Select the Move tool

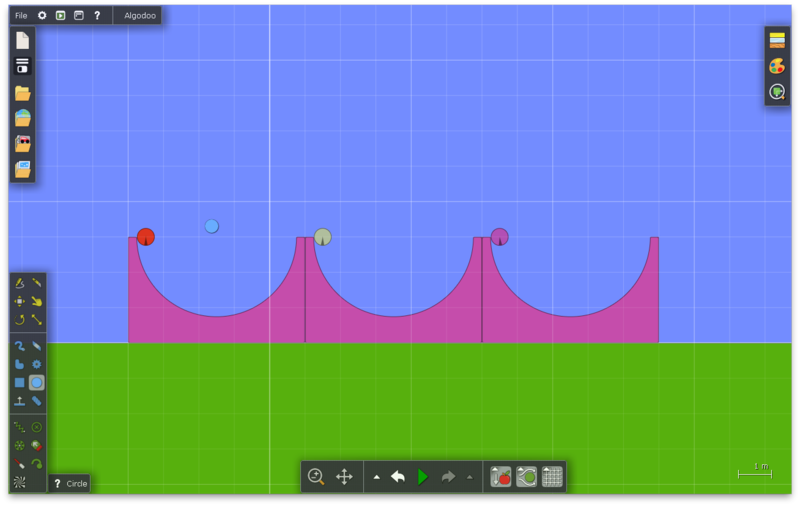point(19,301)
